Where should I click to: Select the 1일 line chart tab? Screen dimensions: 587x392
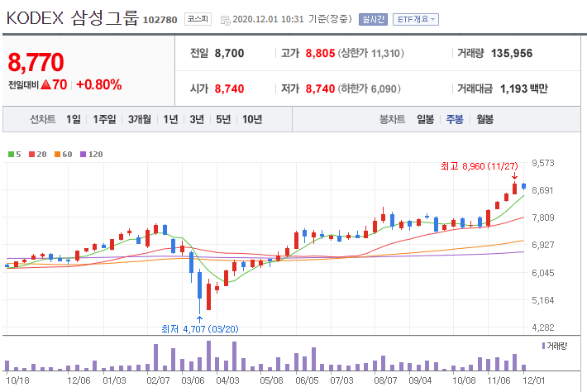(74, 119)
